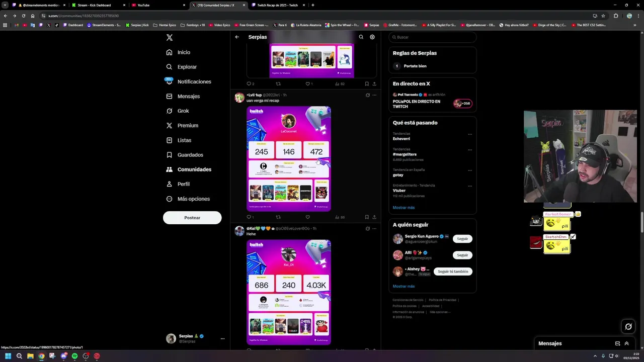
Task: Open Perfil in sidebar
Action: (x=178, y=184)
